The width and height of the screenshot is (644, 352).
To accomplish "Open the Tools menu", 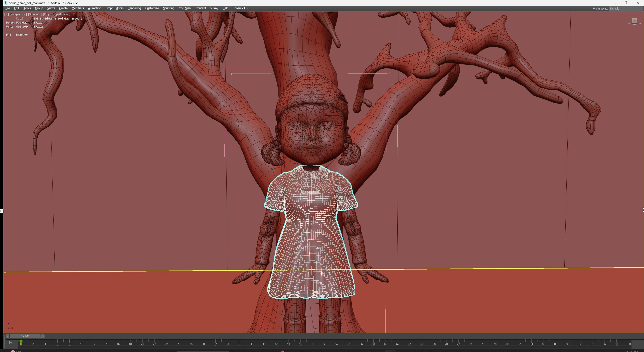I will pos(27,8).
